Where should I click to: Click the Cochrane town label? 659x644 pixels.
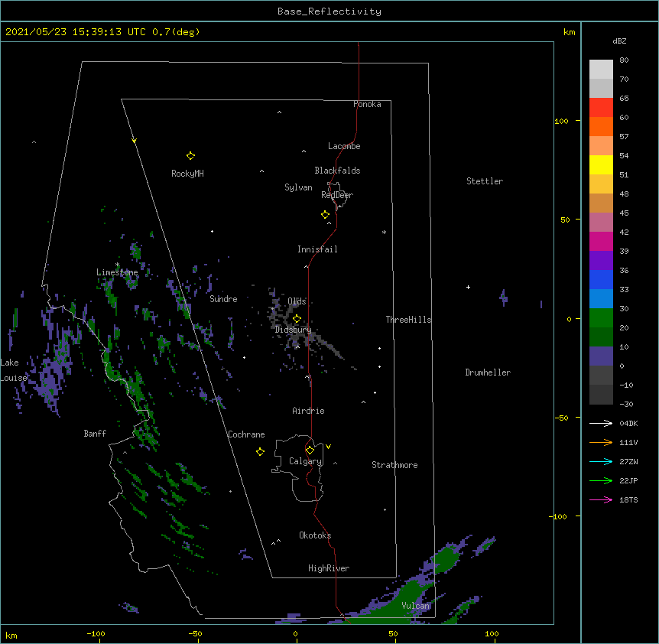click(246, 434)
